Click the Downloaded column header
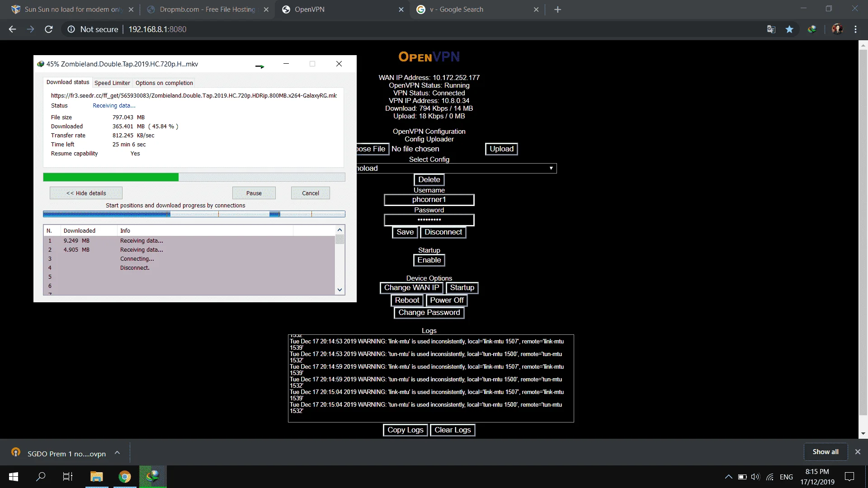Image resolution: width=868 pixels, height=488 pixels. pos(89,231)
